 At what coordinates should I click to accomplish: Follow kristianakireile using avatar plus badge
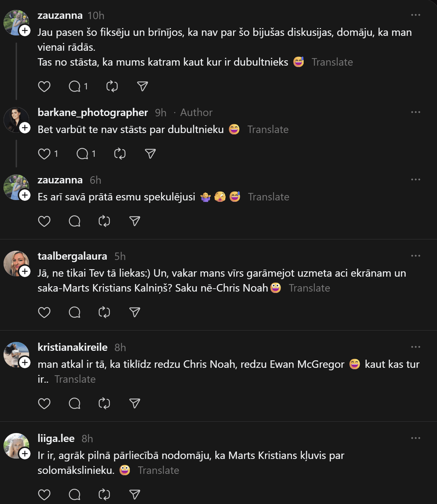pos(25,362)
